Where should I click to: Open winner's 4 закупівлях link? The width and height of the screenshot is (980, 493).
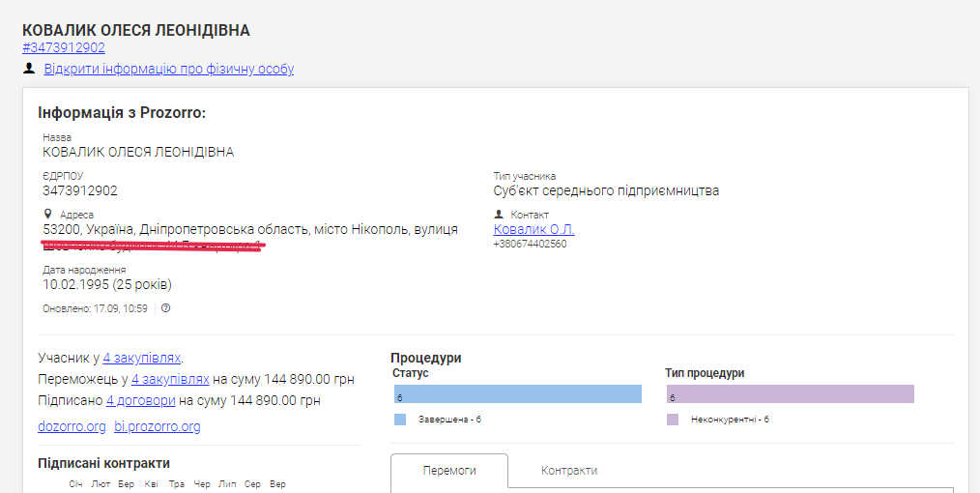point(170,379)
